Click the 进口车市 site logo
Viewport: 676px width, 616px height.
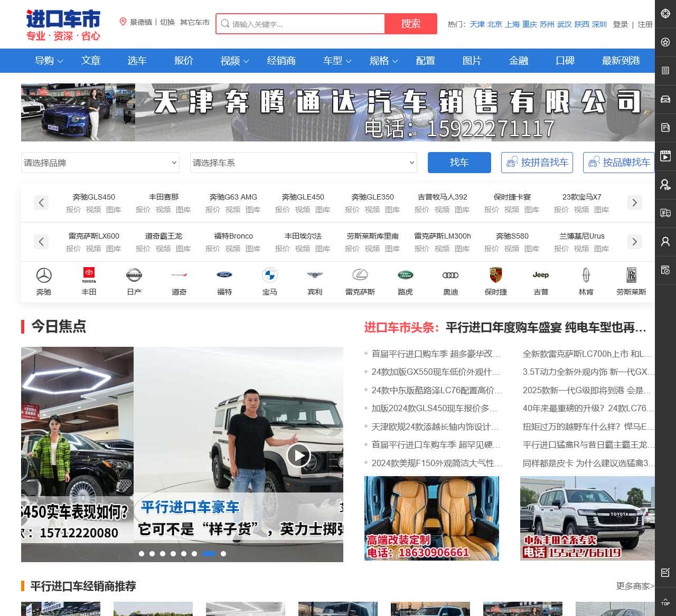pos(63,25)
